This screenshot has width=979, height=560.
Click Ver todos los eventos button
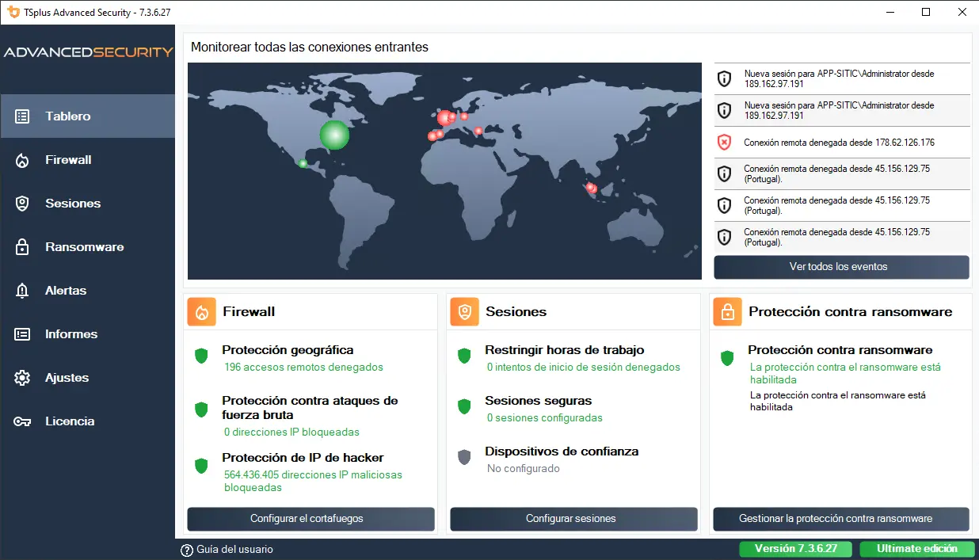coord(841,267)
